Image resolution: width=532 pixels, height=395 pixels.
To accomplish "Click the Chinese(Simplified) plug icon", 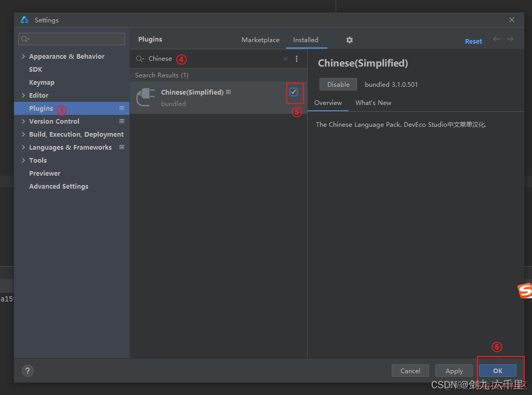I will (x=145, y=97).
